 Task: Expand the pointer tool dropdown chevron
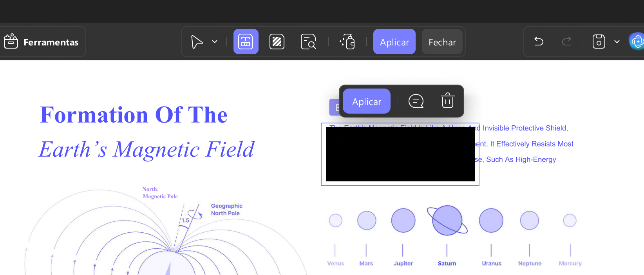pos(215,42)
